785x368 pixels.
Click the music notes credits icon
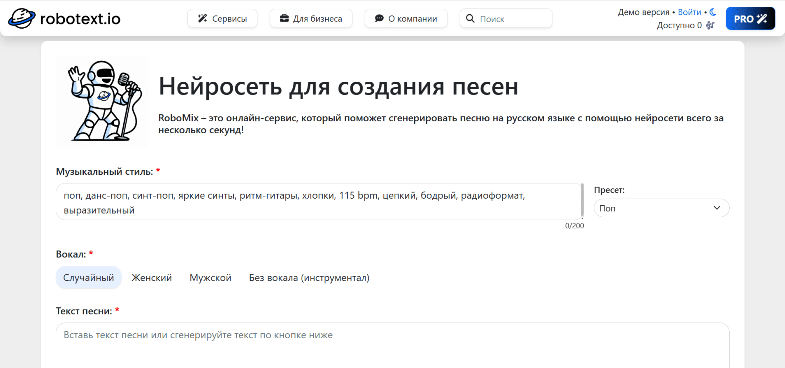click(709, 25)
